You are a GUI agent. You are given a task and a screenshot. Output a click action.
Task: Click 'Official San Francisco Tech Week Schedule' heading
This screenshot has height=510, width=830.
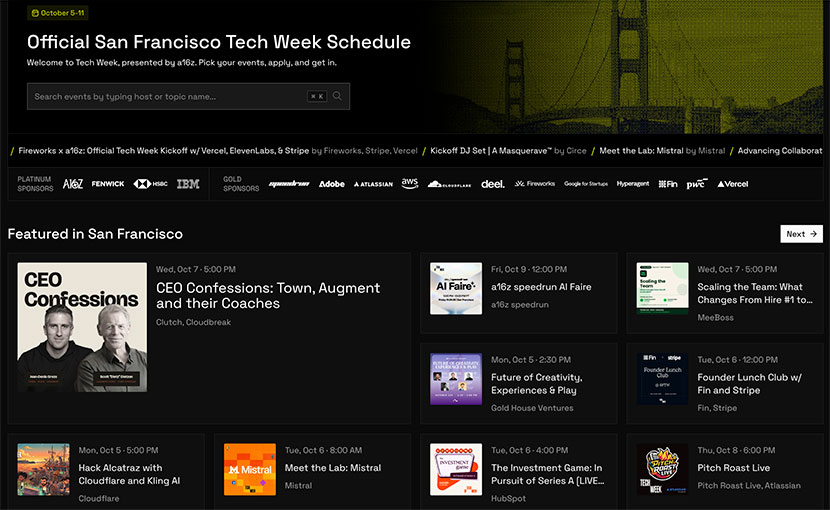(219, 42)
